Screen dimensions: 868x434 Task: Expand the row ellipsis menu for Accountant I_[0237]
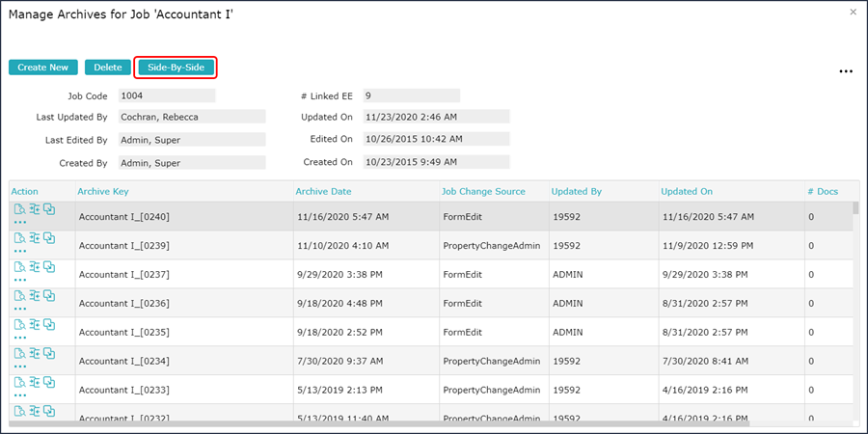(20, 281)
